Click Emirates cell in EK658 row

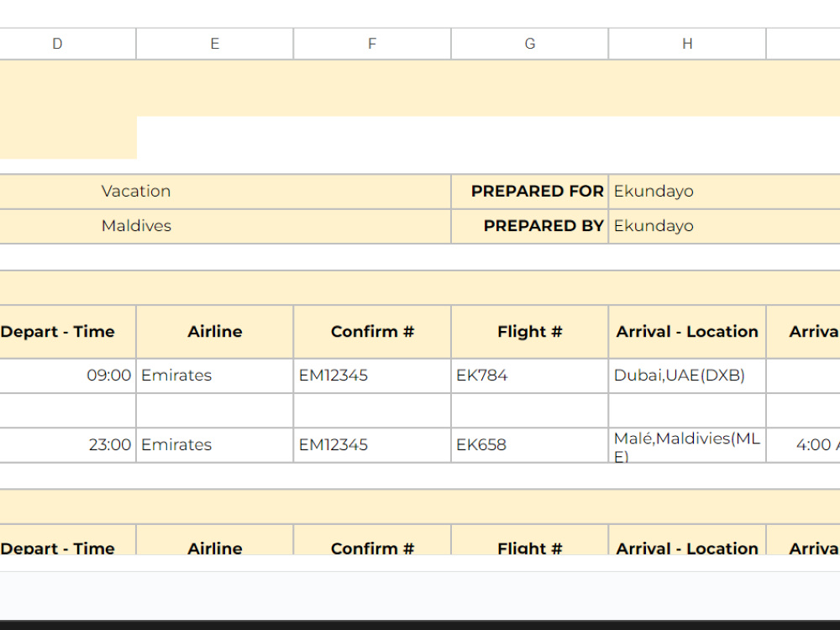215,445
